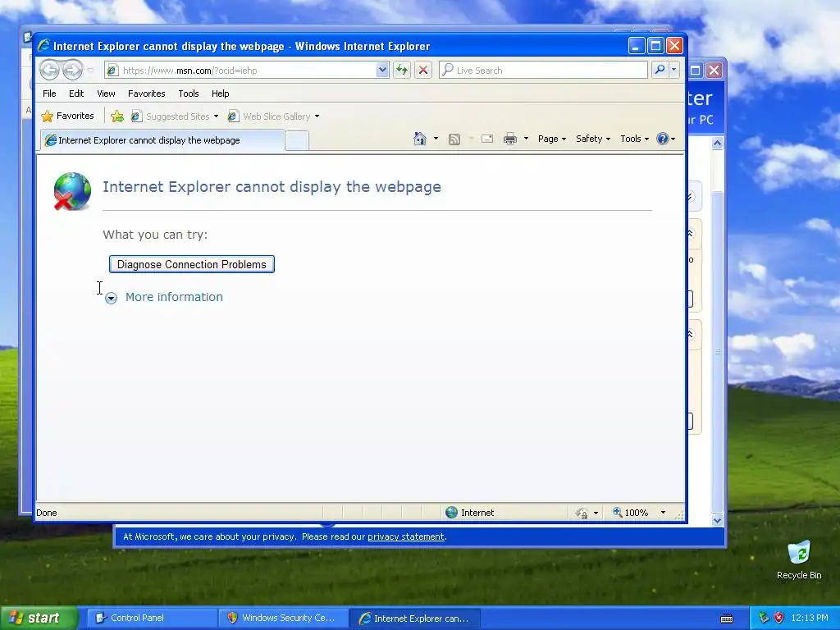Click the msn.com address bar
The image size is (840, 630).
click(241, 71)
